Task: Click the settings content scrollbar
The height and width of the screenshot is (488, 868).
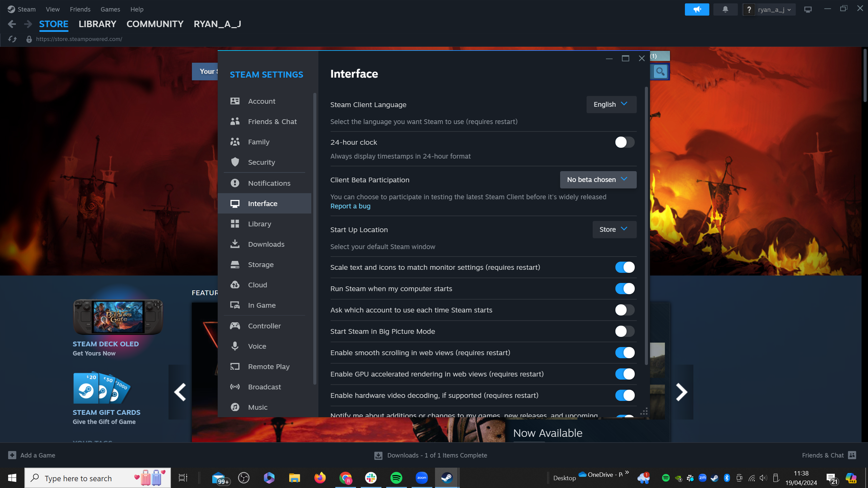Action: pyautogui.click(x=646, y=225)
